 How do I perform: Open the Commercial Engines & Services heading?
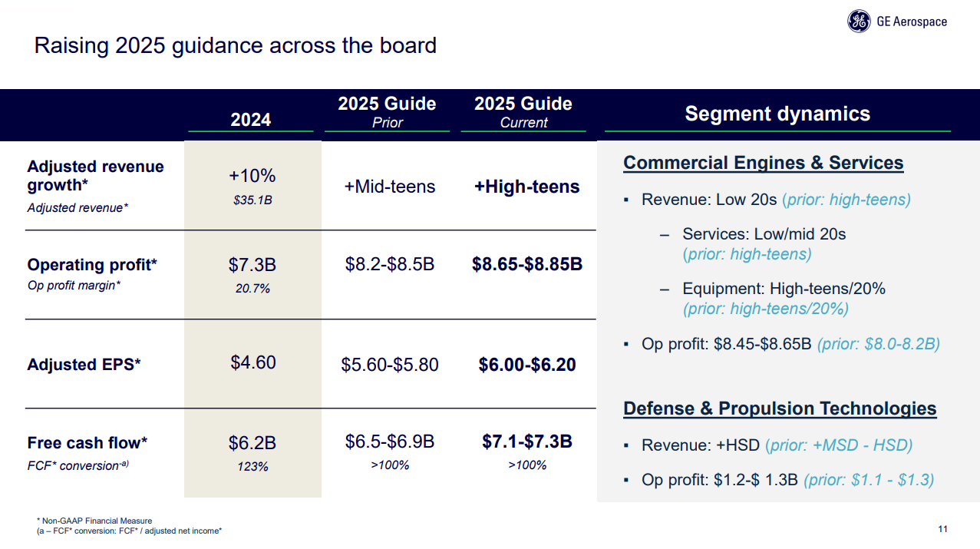(763, 163)
